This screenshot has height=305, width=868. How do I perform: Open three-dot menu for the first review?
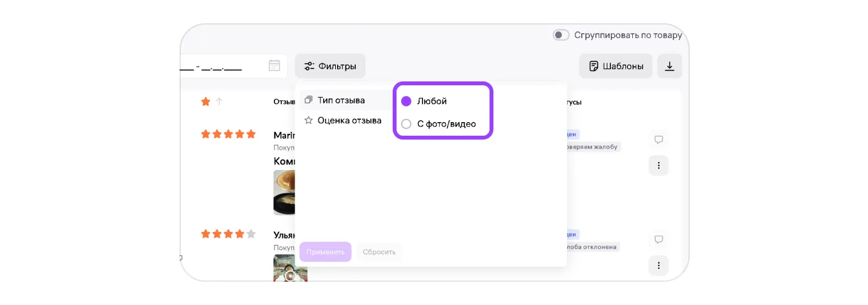658,165
